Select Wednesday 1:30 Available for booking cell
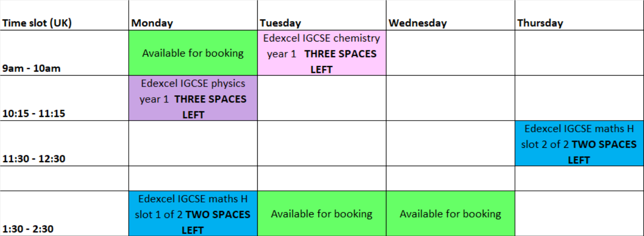The height and width of the screenshot is (236, 644). click(450, 213)
